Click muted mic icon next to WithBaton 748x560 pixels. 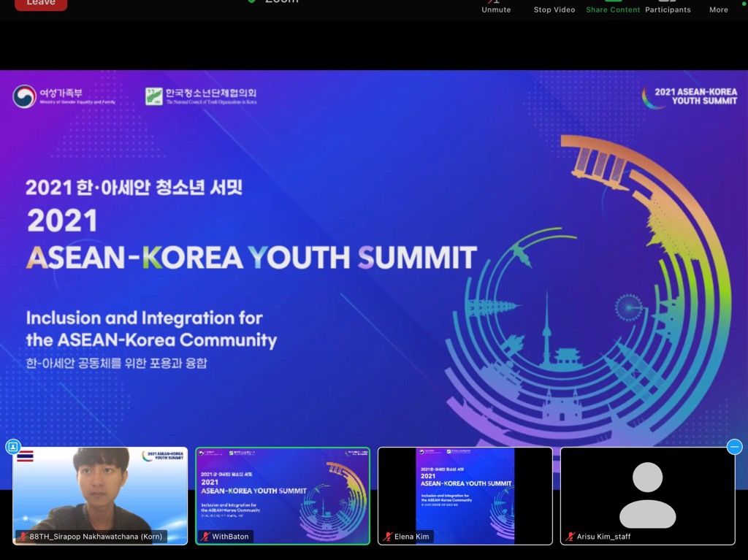tap(205, 537)
